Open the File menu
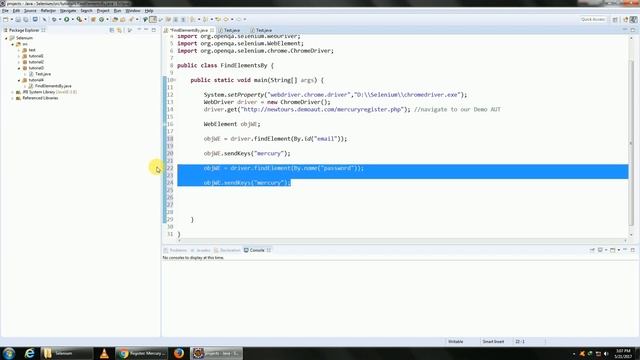 pos(5,11)
